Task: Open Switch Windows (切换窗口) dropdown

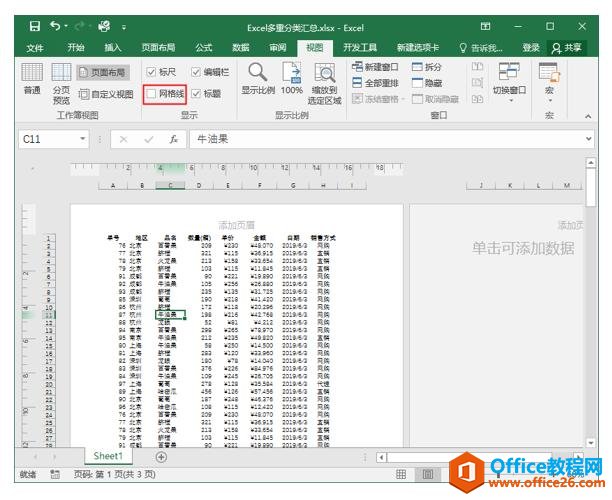Action: (x=509, y=82)
